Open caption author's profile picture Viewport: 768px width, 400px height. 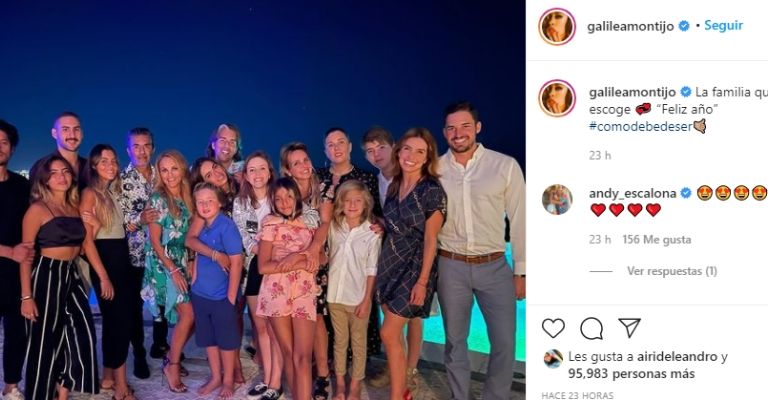click(x=557, y=98)
